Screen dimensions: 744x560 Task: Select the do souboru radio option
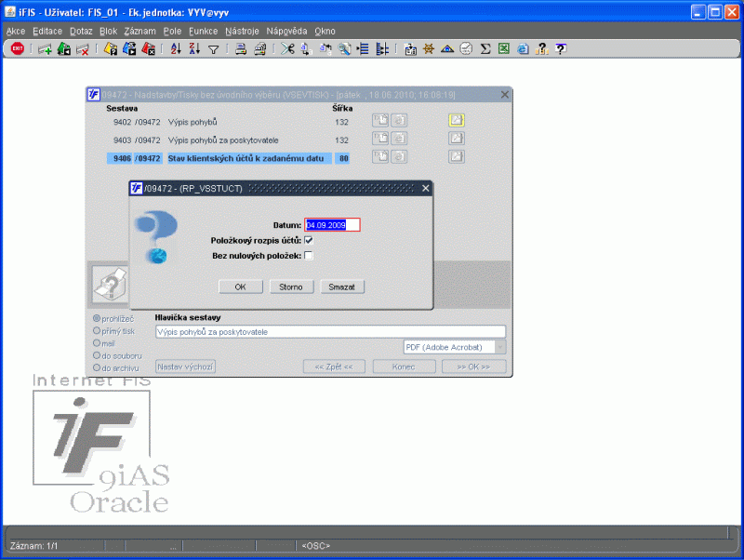(x=97, y=355)
